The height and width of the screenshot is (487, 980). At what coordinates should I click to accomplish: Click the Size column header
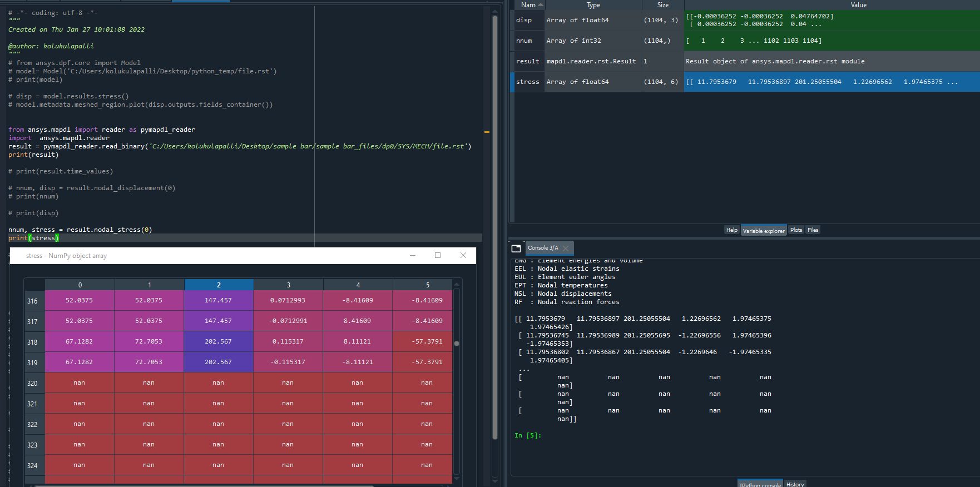coord(663,5)
